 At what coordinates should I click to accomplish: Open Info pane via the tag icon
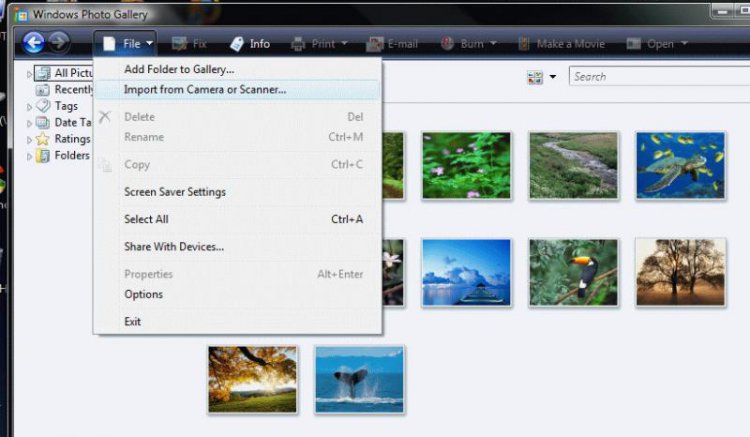[236, 44]
